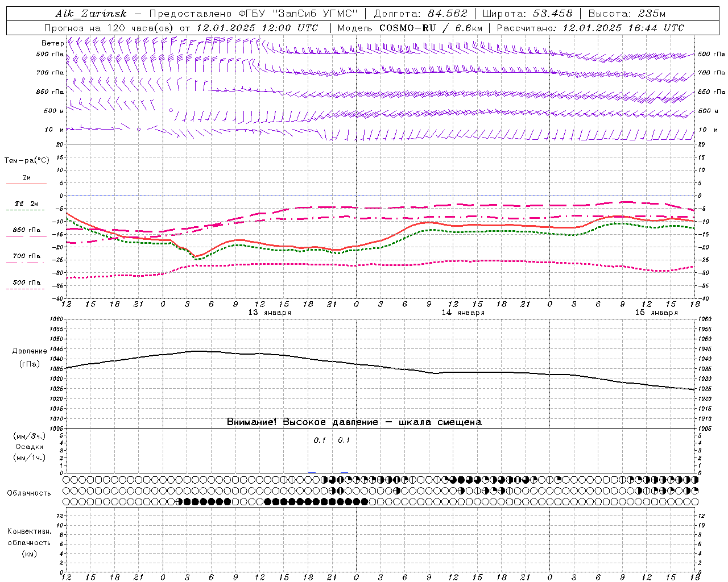Click the "(гПа)" unit label under Давление
Image resolution: width=728 pixels, height=582 pixels.
(x=30, y=364)
